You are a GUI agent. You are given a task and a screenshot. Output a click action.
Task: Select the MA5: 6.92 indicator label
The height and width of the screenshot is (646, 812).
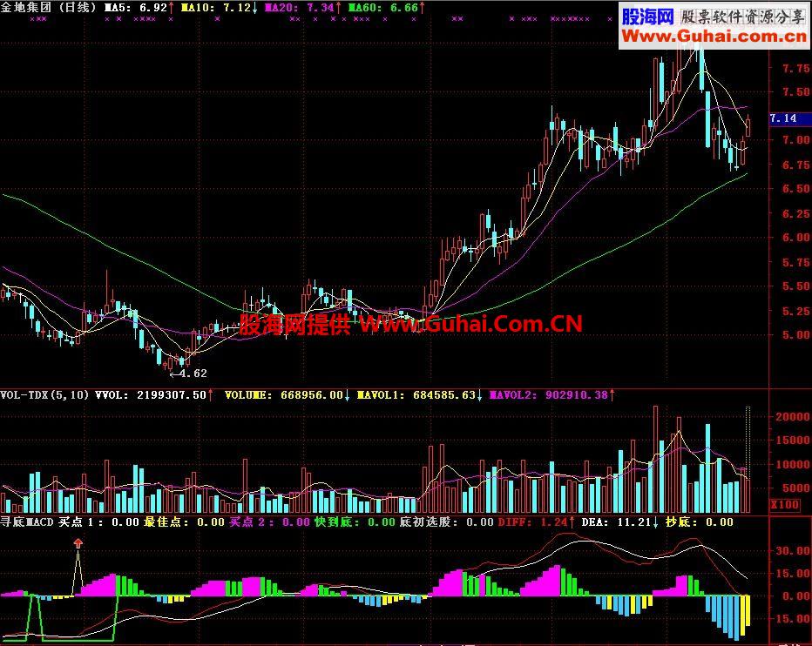[139, 7]
